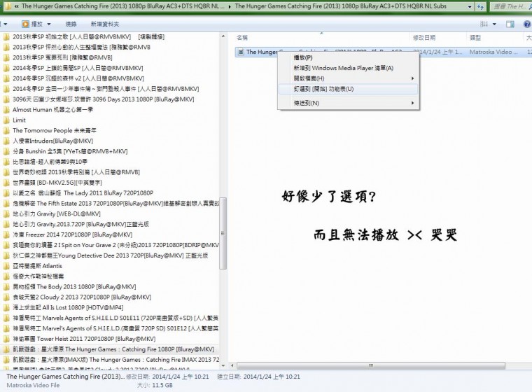This screenshot has width=532, height=392.
Task: Click the folder pane vertical scrollbar thumb
Action: 223,234
